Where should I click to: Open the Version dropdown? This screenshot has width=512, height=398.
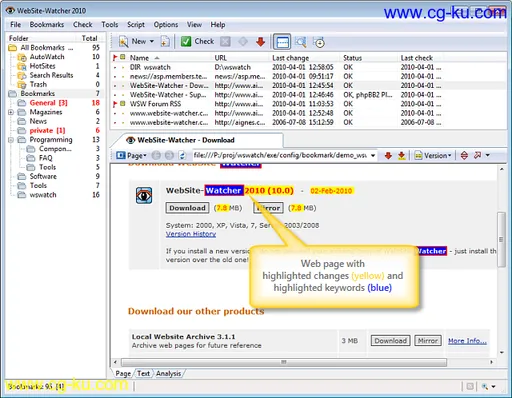[433, 156]
